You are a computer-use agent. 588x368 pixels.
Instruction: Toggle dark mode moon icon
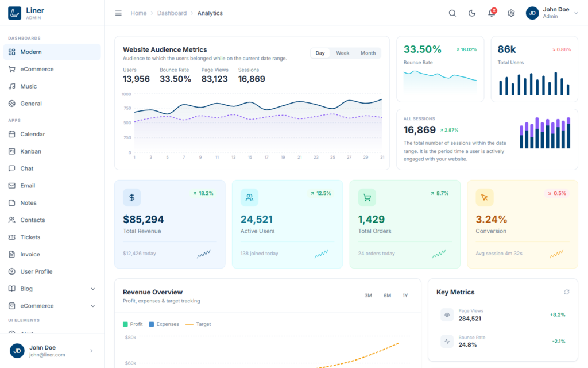click(472, 13)
